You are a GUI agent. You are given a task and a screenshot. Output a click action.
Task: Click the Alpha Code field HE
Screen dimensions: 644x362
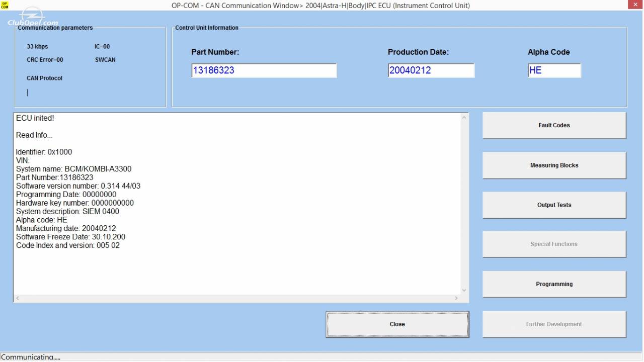point(554,70)
